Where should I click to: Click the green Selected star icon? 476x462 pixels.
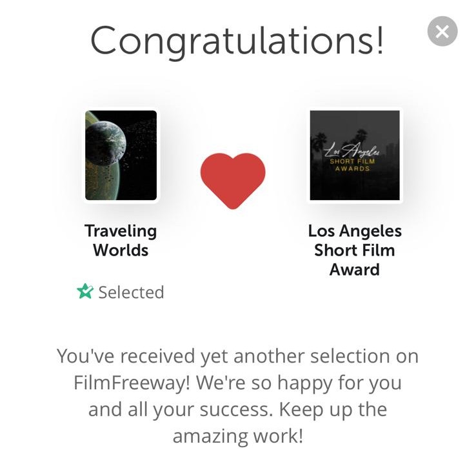pos(85,292)
